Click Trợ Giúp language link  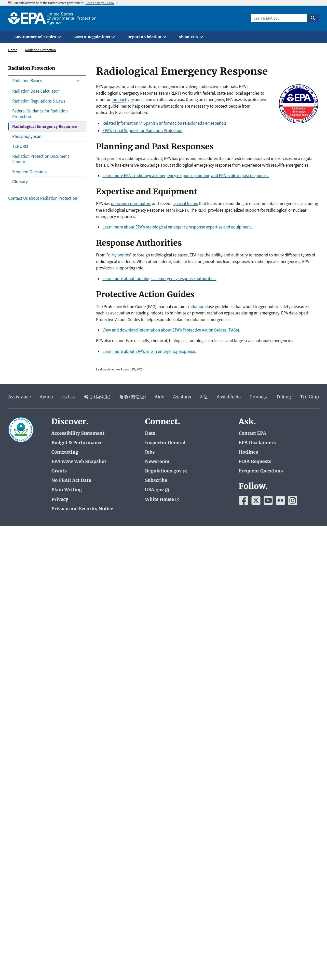309,397
